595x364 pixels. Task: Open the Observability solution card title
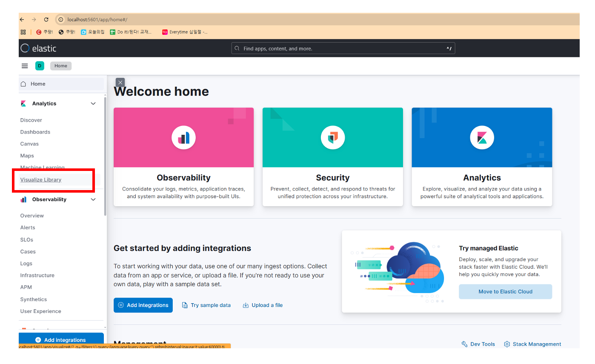pos(183,178)
